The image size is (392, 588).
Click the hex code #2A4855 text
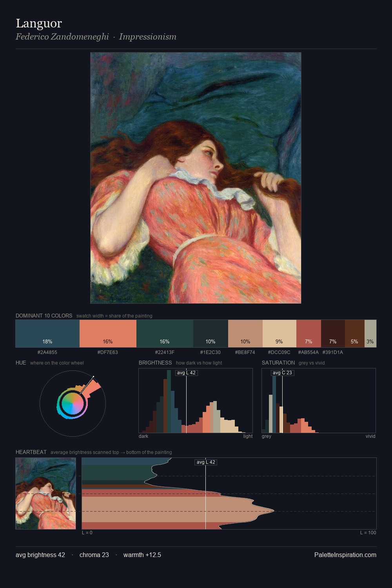coord(47,352)
